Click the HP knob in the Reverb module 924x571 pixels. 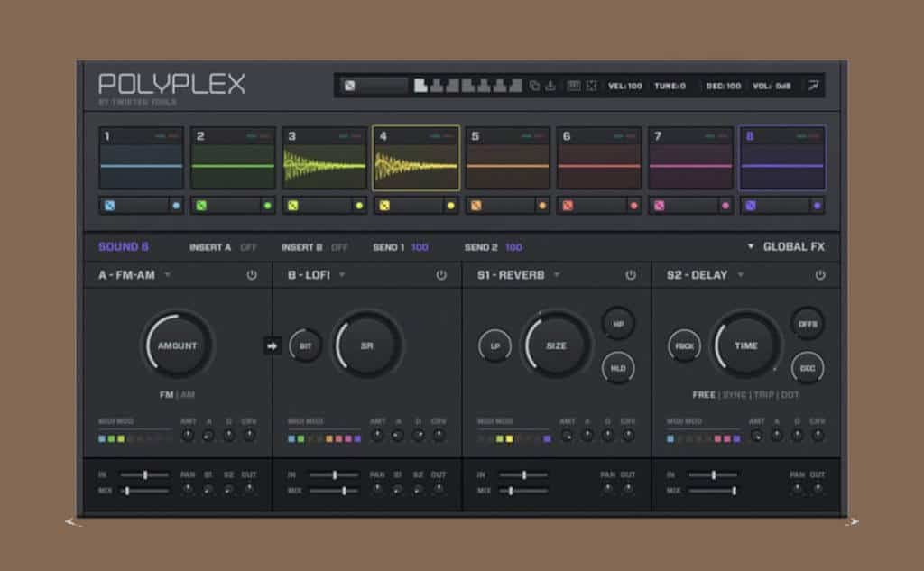[618, 324]
